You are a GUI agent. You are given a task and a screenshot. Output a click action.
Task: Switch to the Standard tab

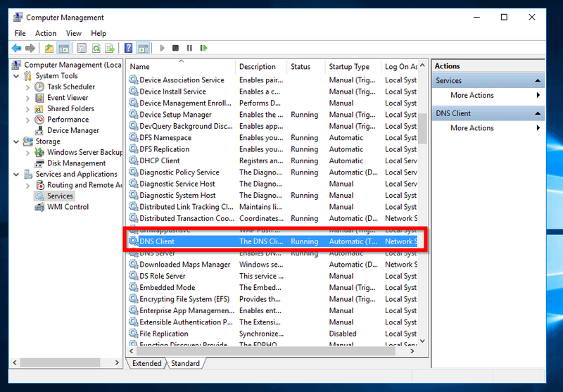click(x=186, y=363)
